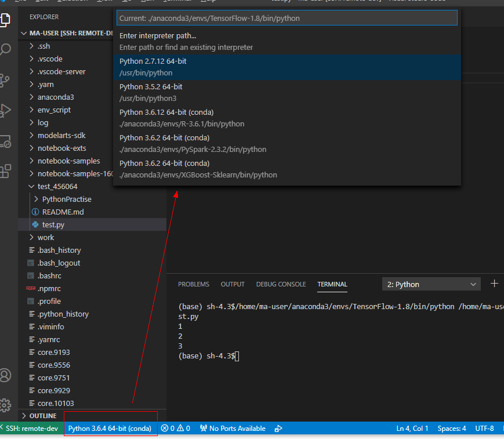The height and width of the screenshot is (439, 504).
Task: Open the Explorer activity bar icon
Action: coord(5,20)
